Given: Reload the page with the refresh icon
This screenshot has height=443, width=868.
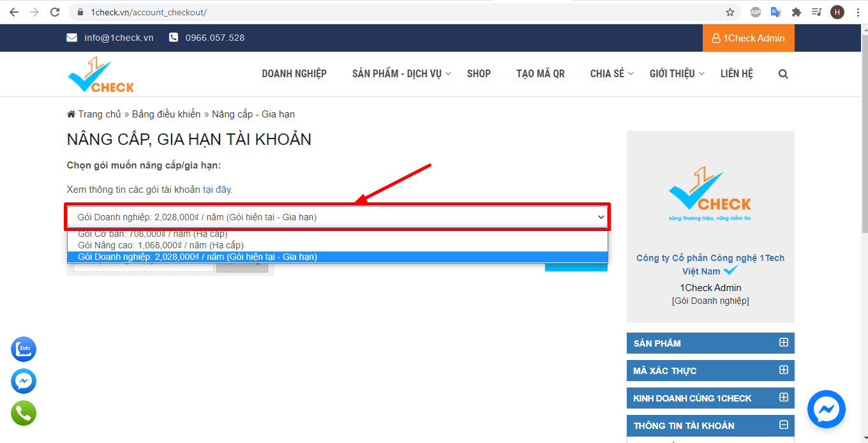Looking at the screenshot, I should click(x=55, y=12).
